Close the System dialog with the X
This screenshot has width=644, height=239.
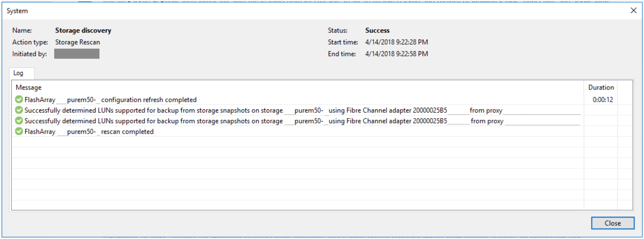click(634, 10)
